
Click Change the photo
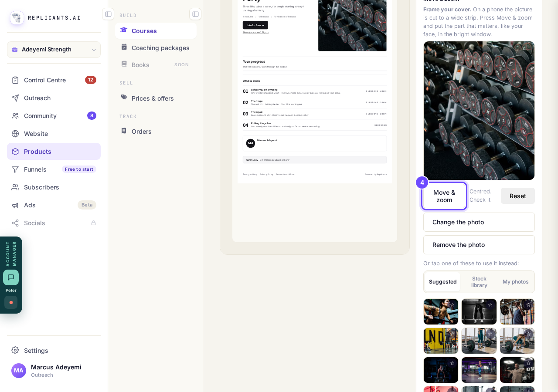pyautogui.click(x=479, y=222)
